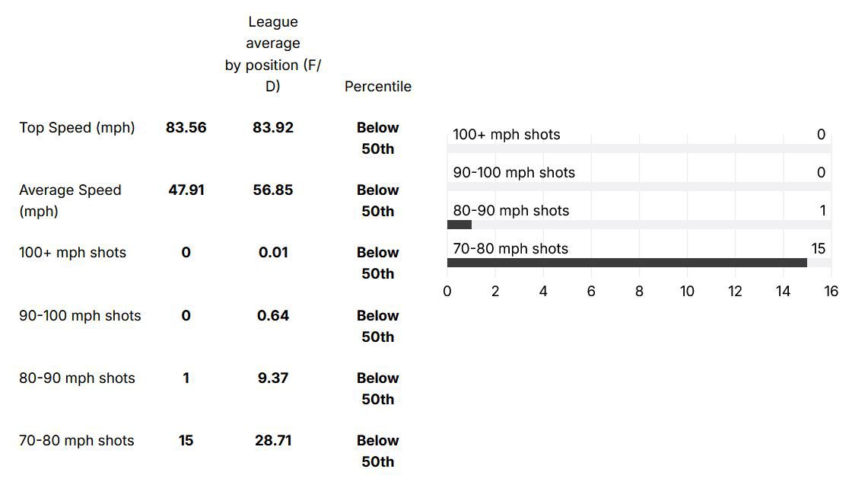Click the League average by position header

[x=273, y=54]
